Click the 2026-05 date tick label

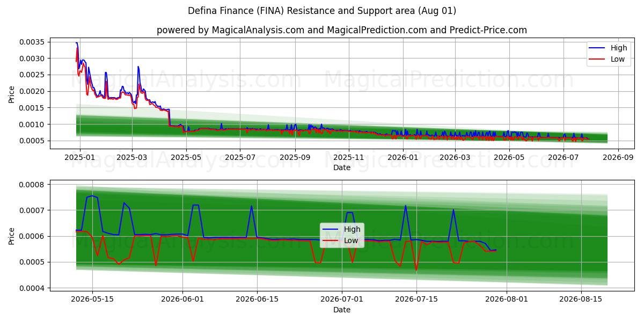(x=509, y=157)
